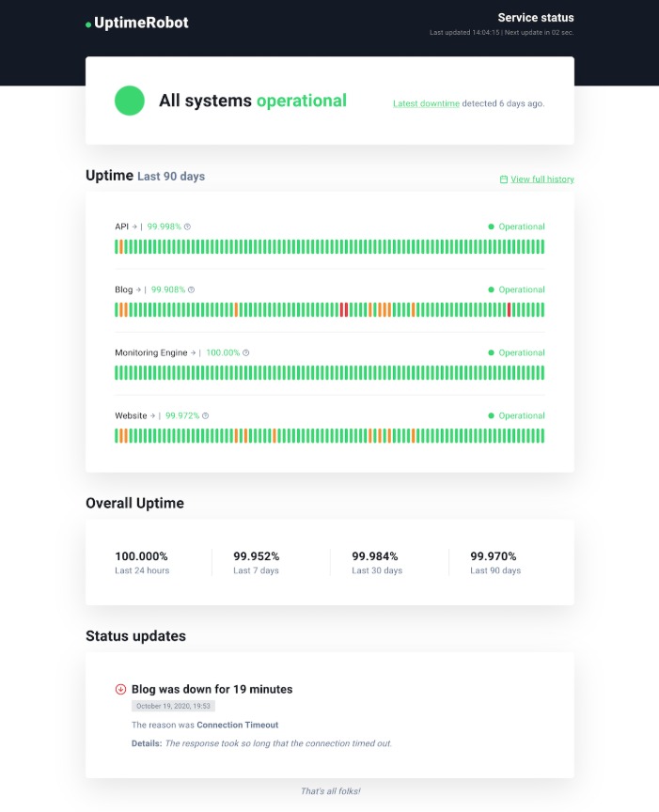Click Monitoring Engine's tooltip question mark
This screenshot has height=812, width=659.
(245, 351)
